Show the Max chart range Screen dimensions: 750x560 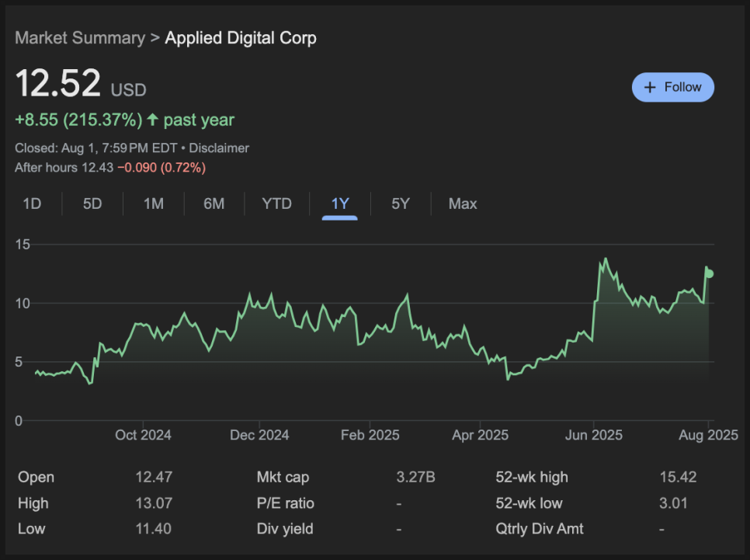(463, 204)
